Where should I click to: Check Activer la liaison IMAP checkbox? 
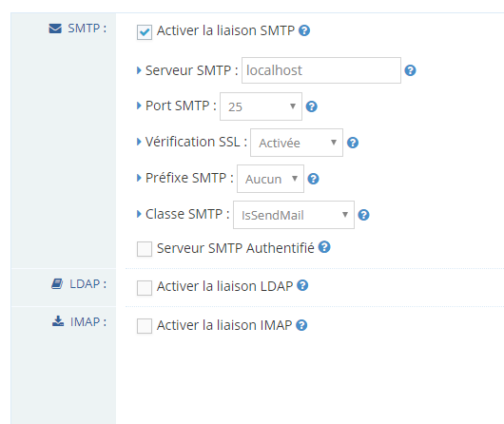click(x=145, y=326)
